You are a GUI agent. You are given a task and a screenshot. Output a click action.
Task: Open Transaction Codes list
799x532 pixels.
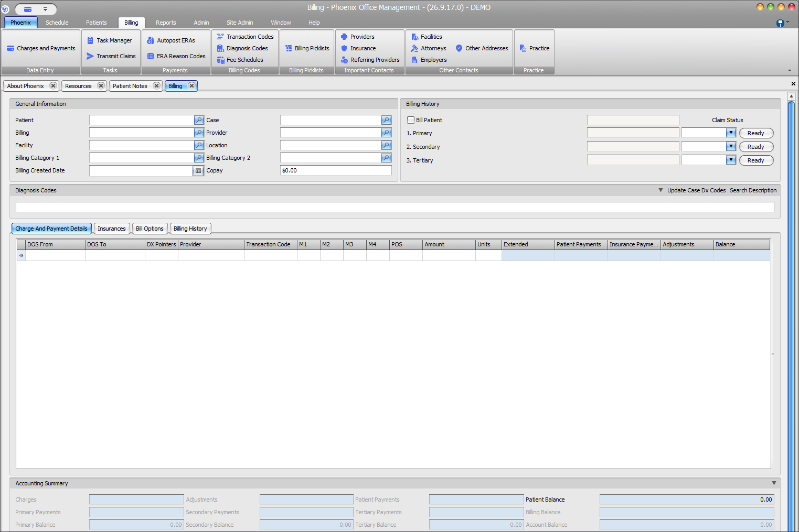pyautogui.click(x=245, y=37)
